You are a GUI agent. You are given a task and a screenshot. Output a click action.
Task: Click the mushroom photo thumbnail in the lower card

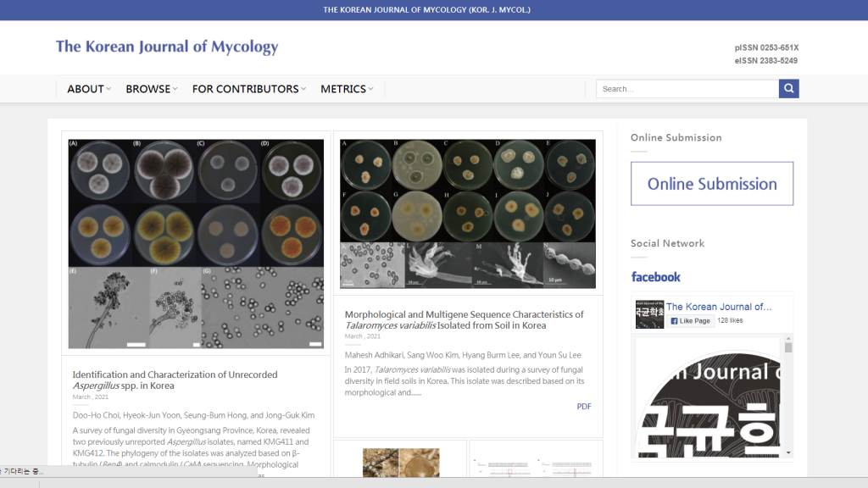coord(401,463)
